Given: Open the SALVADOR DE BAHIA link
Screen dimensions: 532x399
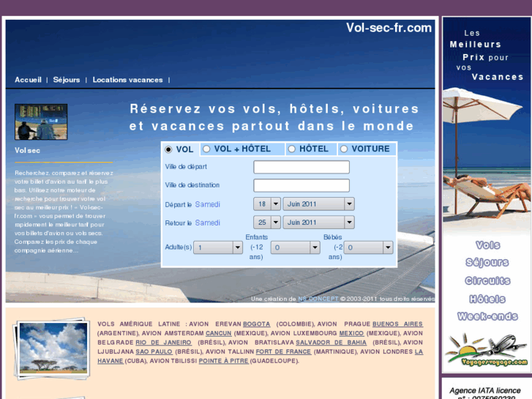Looking at the screenshot, I should [x=331, y=343].
